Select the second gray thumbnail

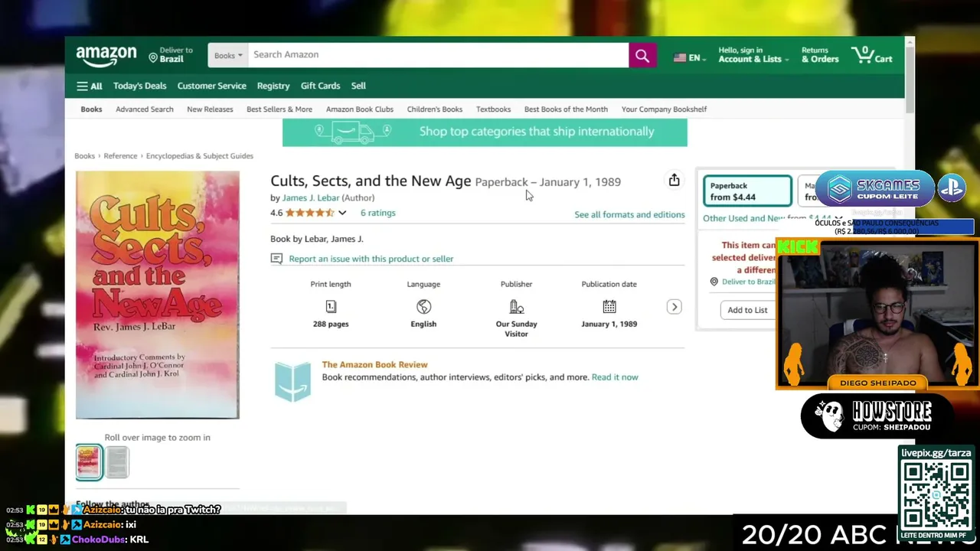pyautogui.click(x=117, y=462)
